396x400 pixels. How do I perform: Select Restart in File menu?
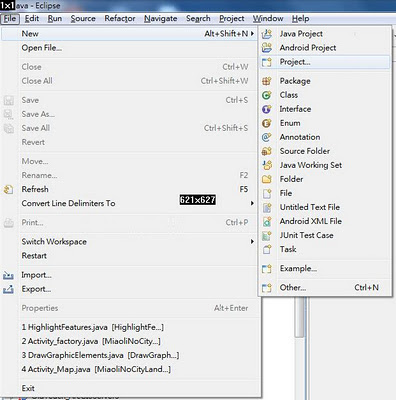[129, 256]
